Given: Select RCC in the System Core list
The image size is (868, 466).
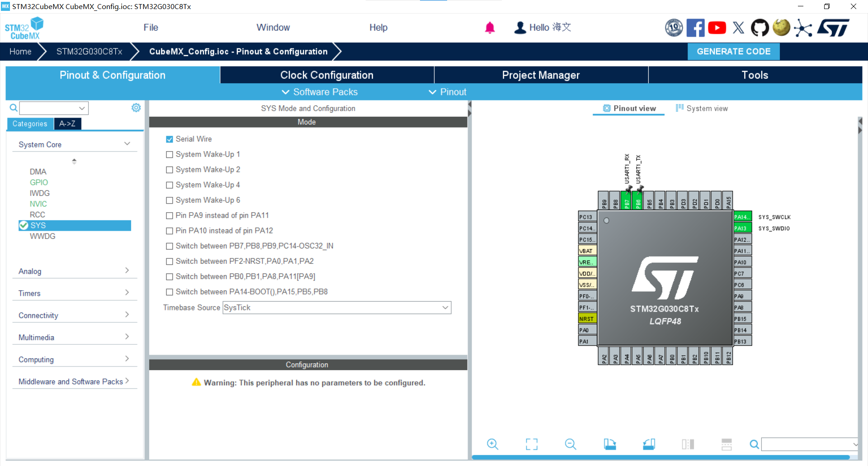Looking at the screenshot, I should (x=38, y=215).
